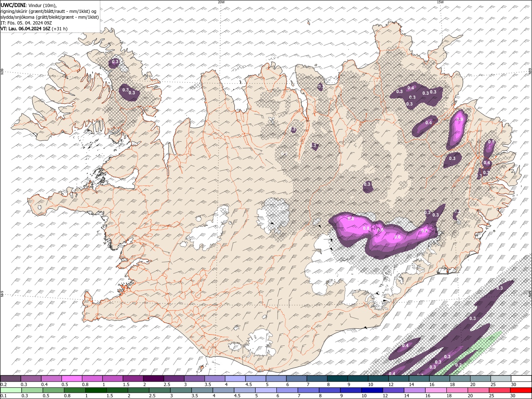Pick the grey-green 2.5–3 rain legend swatch
Image resolution: width=532 pixels, height=399 pixels.
(x=160, y=390)
